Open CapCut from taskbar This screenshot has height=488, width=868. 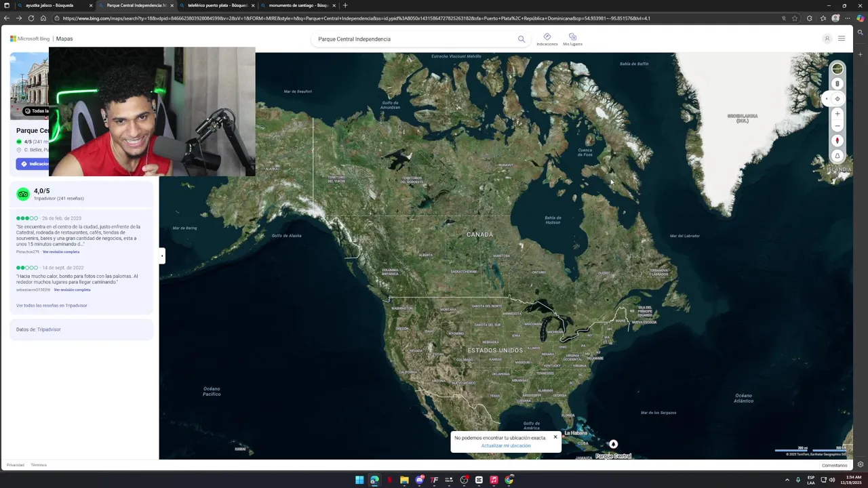479,480
